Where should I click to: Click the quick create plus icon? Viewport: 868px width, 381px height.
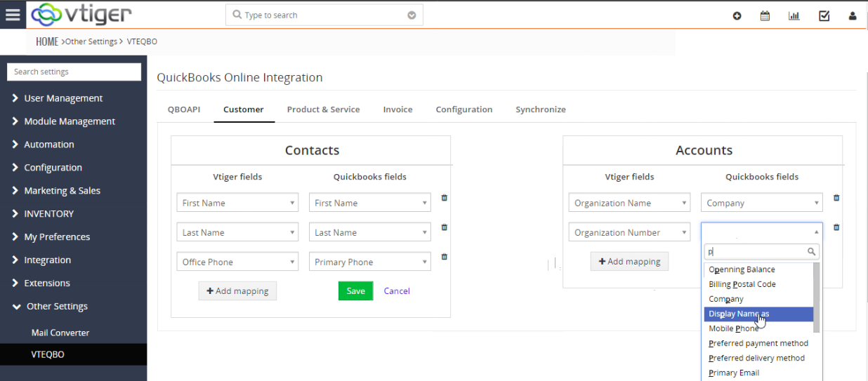point(737,15)
